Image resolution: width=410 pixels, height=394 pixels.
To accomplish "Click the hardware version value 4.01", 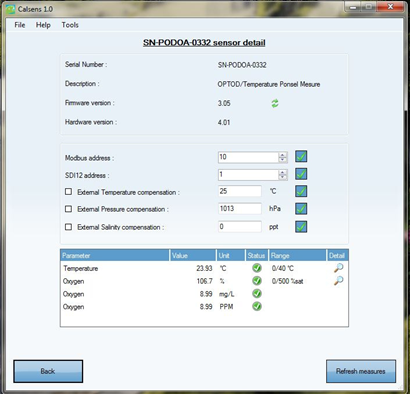I will point(224,122).
